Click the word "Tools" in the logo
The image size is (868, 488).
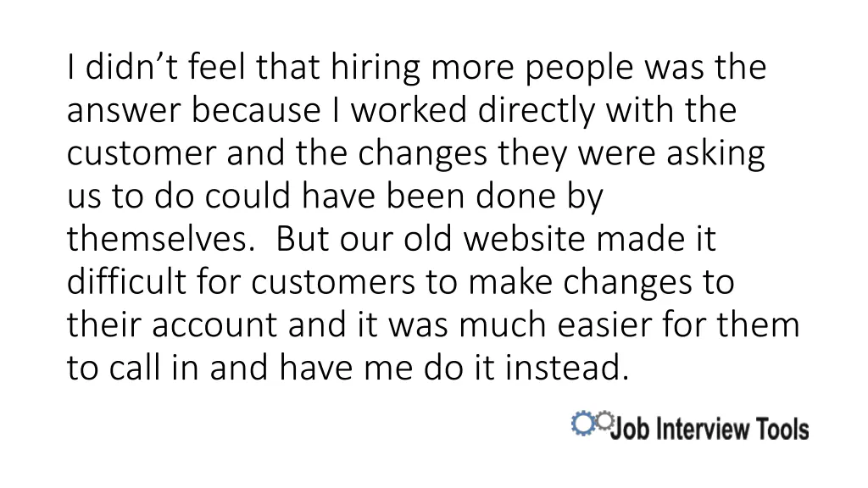click(x=780, y=430)
